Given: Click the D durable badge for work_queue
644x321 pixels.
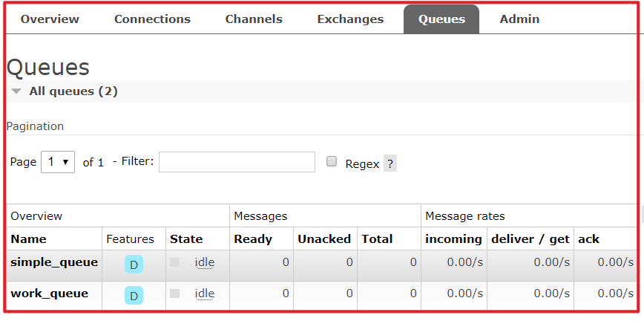Looking at the screenshot, I should coord(134,296).
